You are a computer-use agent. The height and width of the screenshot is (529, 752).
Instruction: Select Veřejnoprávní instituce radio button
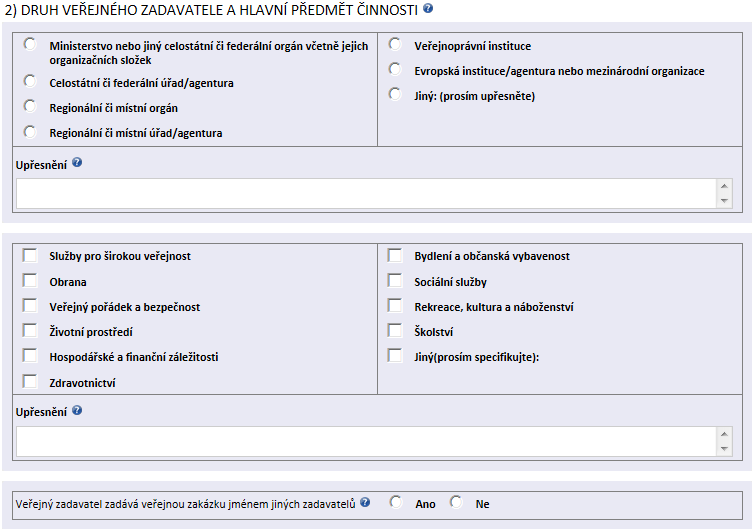[x=395, y=44]
